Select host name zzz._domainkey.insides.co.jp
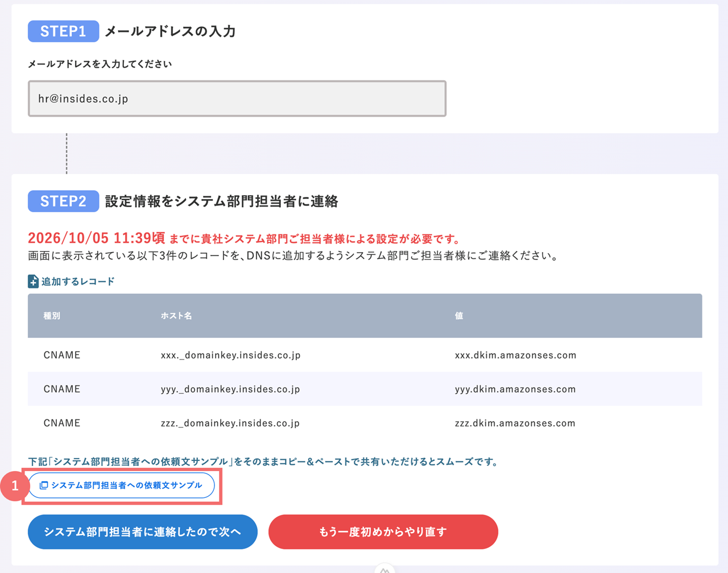 click(x=230, y=423)
